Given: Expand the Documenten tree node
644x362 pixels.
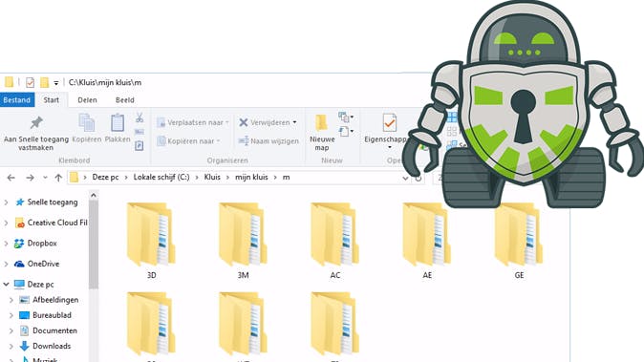Looking at the screenshot, I should click(11, 330).
